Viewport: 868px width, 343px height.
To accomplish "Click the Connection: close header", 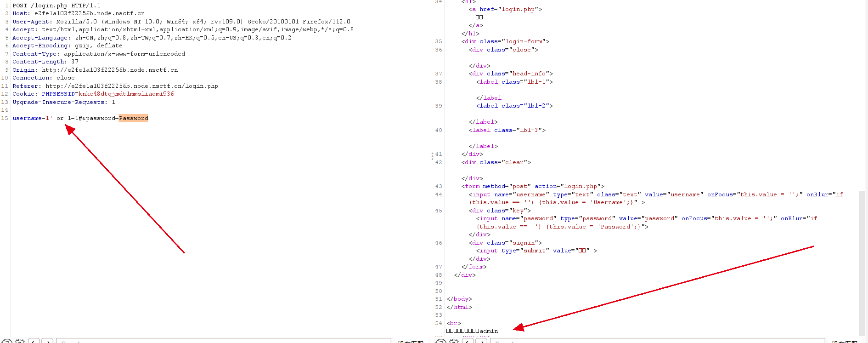I will click(43, 78).
